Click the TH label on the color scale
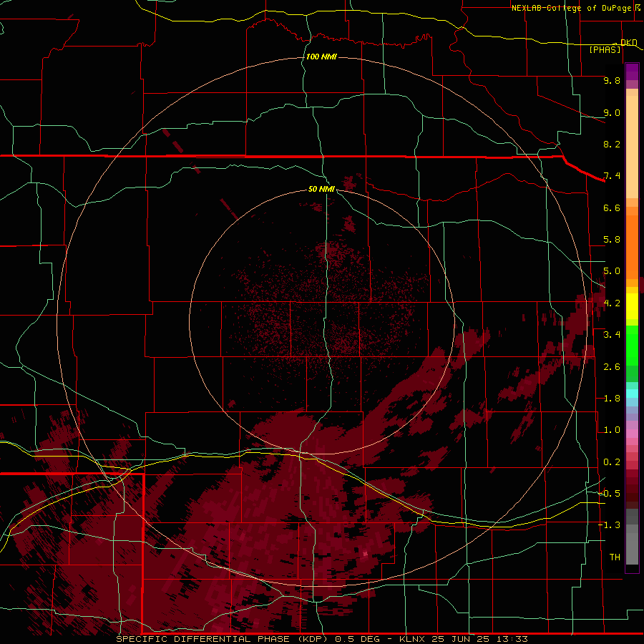The height and width of the screenshot is (644, 644). (615, 557)
